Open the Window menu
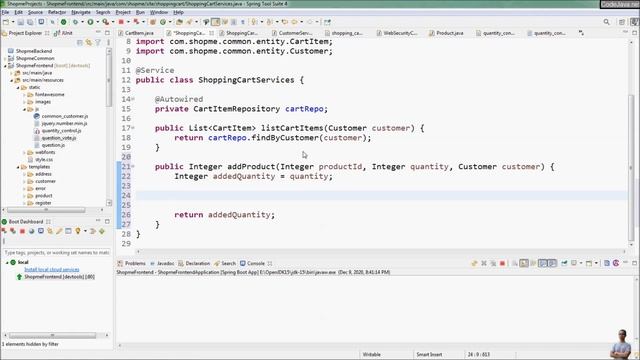640x360 pixels. click(x=159, y=12)
